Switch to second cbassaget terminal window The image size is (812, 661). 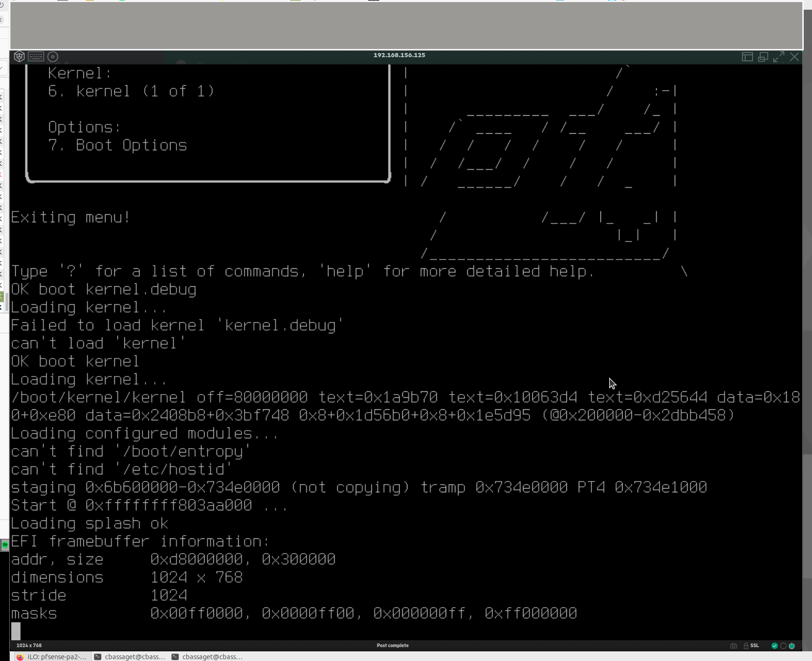207,656
